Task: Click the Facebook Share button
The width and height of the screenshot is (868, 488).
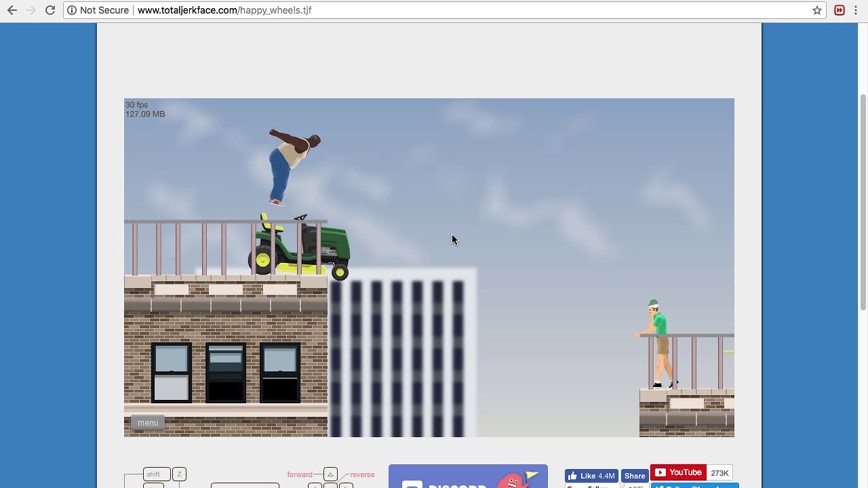Action: pyautogui.click(x=635, y=476)
